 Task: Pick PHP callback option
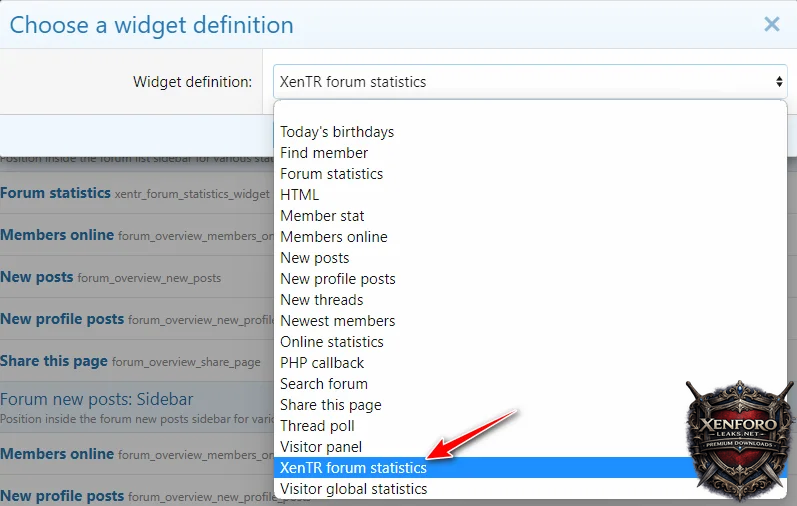coord(322,363)
